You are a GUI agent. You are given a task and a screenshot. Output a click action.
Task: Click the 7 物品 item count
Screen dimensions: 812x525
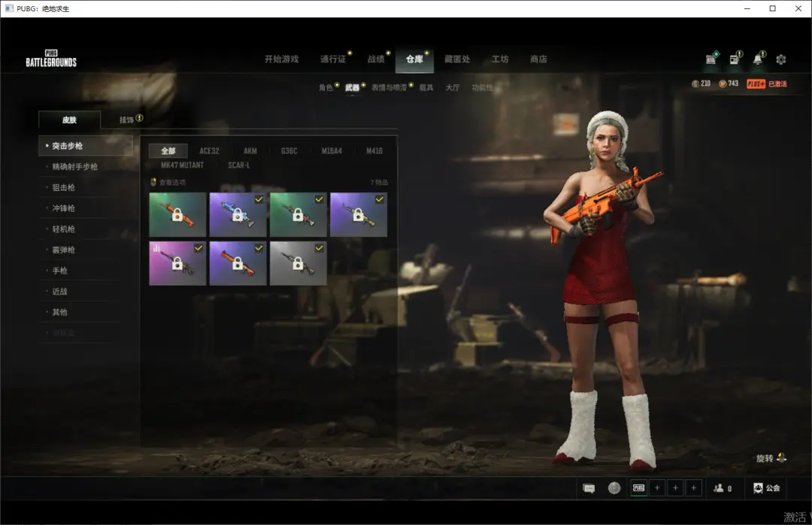[x=379, y=182]
